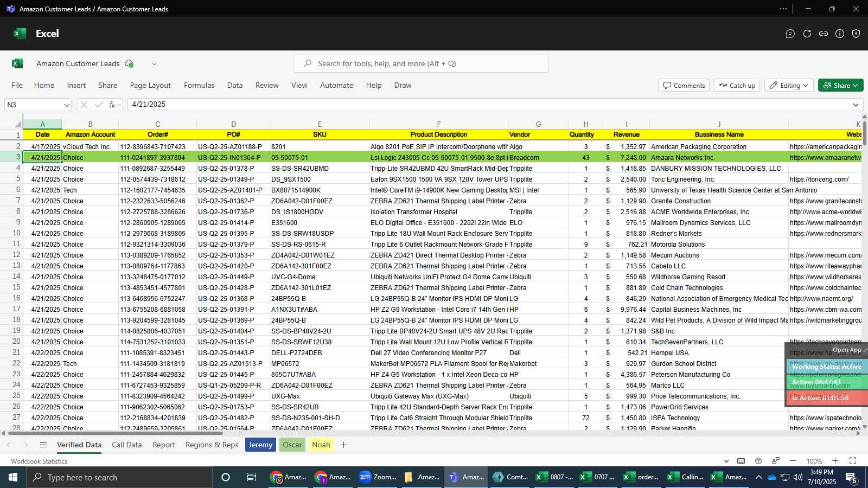Click the cloud saved status icon
The height and width of the screenshot is (488, 868).
click(129, 63)
